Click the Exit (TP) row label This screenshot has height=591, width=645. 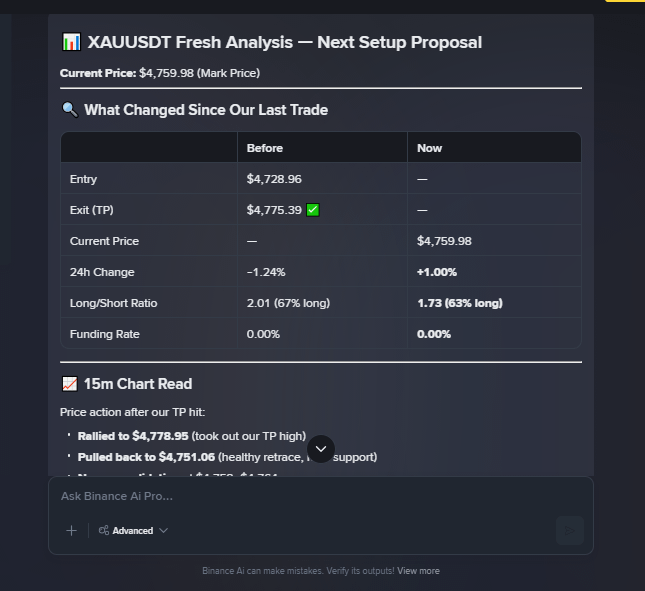(x=92, y=210)
